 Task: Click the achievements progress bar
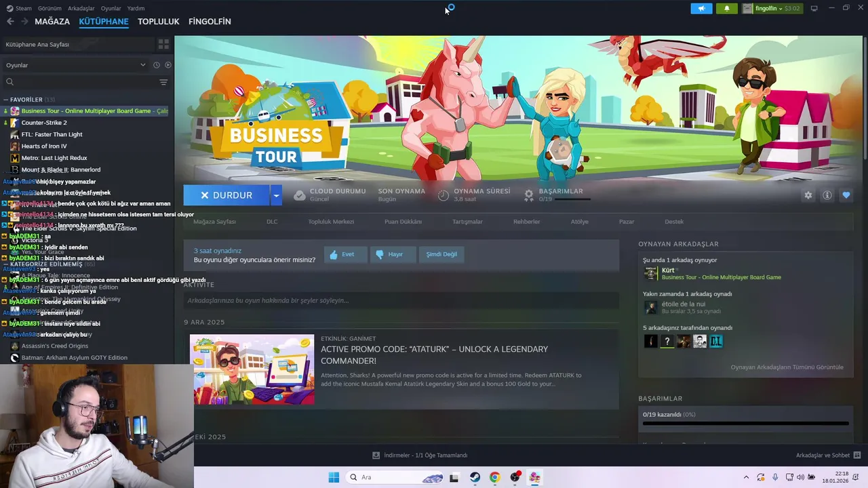[x=745, y=424]
